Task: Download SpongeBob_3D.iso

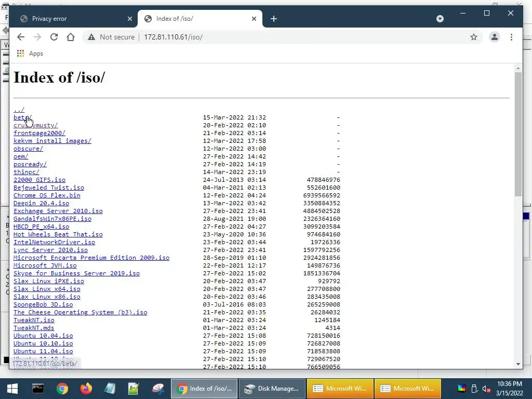Action: [x=43, y=304]
